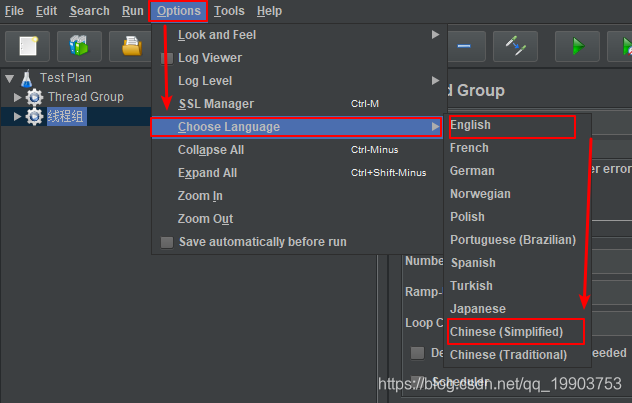Select Expand All menu entry
The image size is (632, 403).
click(x=297, y=173)
